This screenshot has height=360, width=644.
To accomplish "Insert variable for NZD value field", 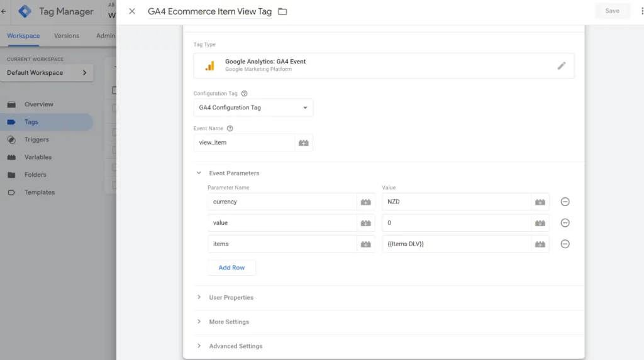I will 540,202.
